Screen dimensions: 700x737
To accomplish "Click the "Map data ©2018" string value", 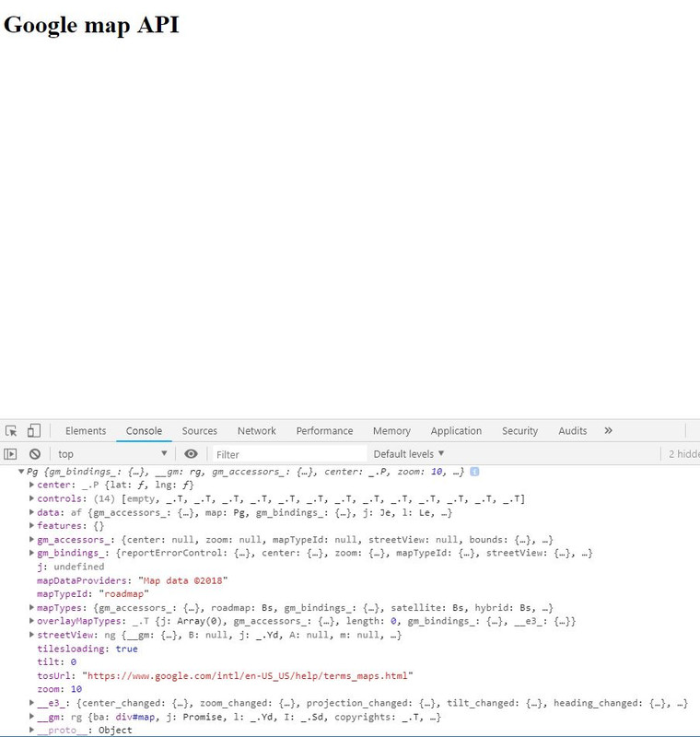I will 182,580.
